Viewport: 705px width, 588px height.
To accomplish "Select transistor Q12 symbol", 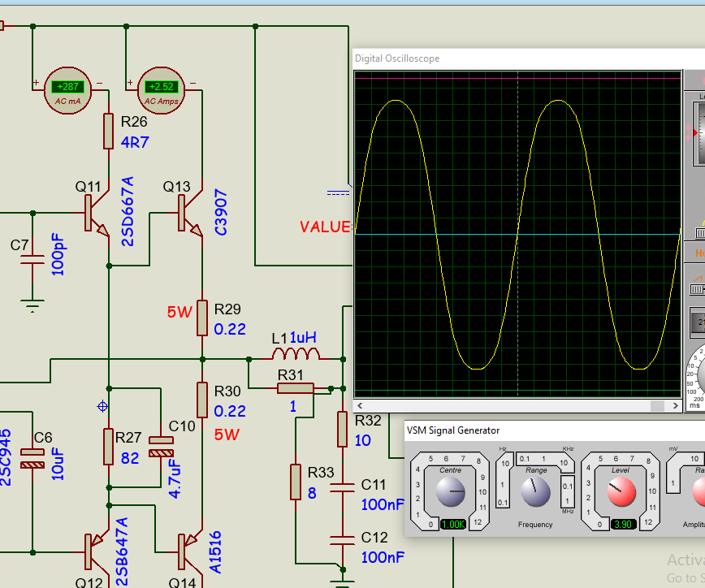I will click(x=97, y=552).
